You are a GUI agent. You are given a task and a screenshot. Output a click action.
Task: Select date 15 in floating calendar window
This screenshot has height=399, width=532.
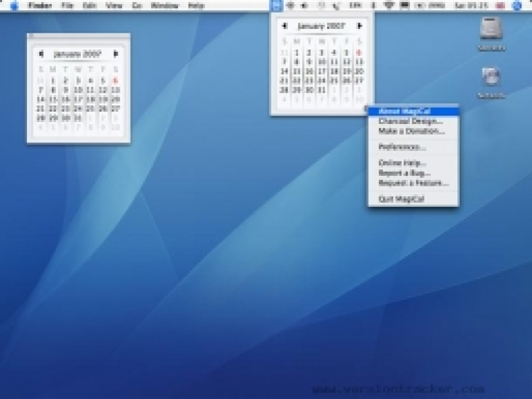click(x=53, y=99)
